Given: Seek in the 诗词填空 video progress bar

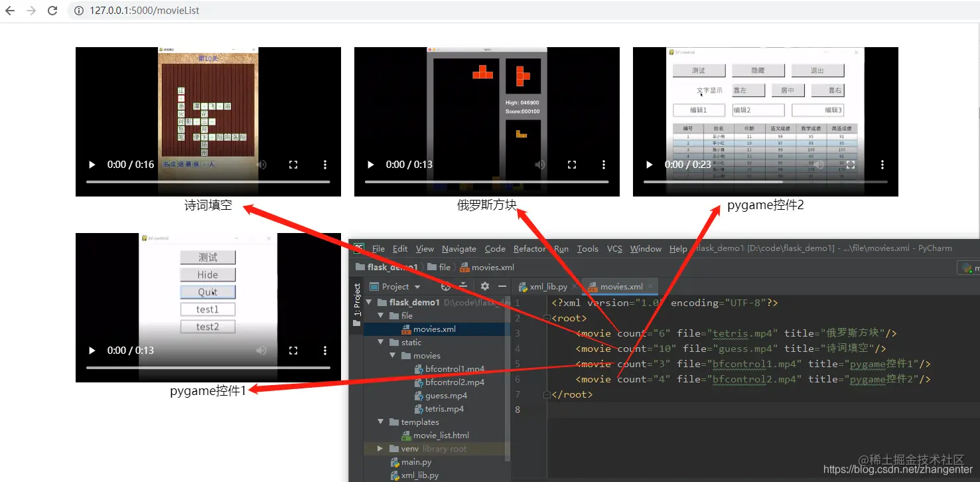Looking at the screenshot, I should click(208, 182).
